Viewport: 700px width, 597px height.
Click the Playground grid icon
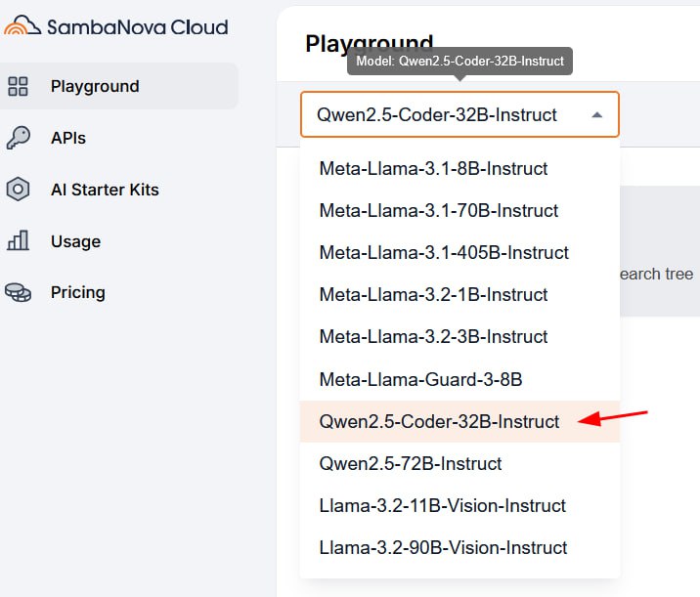tap(18, 86)
